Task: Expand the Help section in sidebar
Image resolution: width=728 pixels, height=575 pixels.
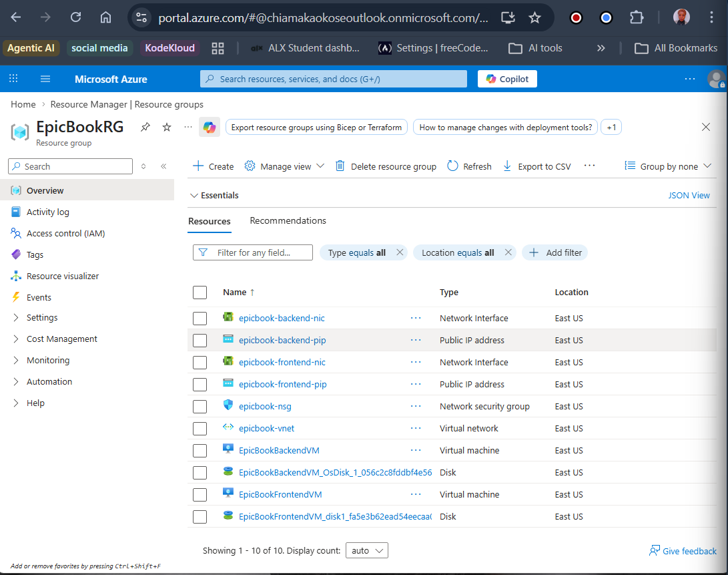Action: click(x=16, y=403)
